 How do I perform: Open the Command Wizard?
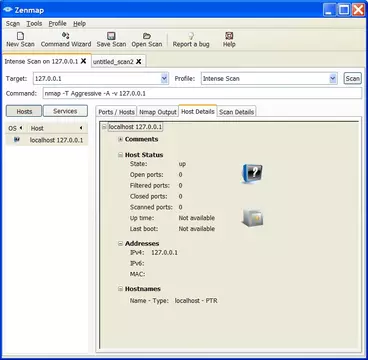click(66, 40)
